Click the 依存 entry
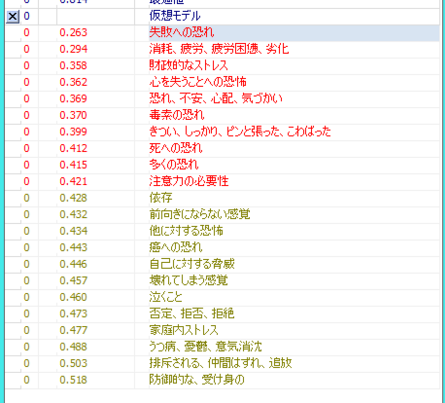Image resolution: width=445 pixels, height=403 pixels. [161, 198]
